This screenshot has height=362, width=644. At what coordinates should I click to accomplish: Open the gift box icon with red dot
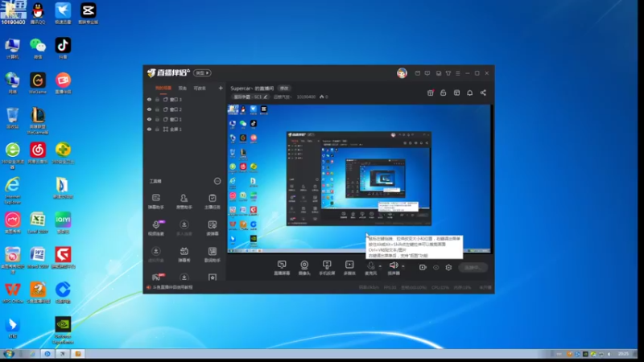(431, 93)
